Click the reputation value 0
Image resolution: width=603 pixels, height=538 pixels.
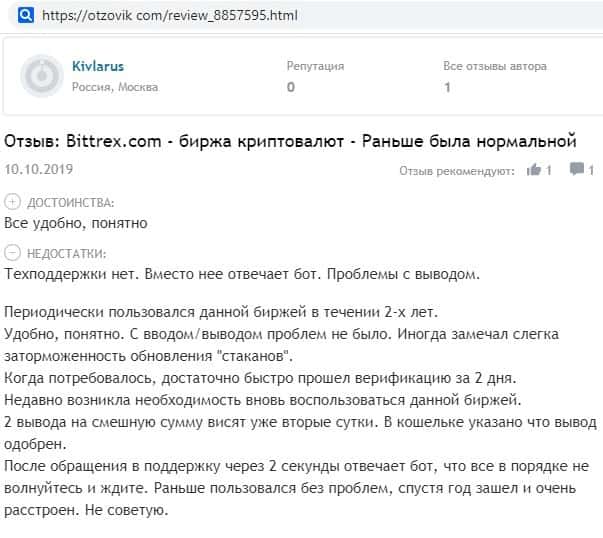291,87
